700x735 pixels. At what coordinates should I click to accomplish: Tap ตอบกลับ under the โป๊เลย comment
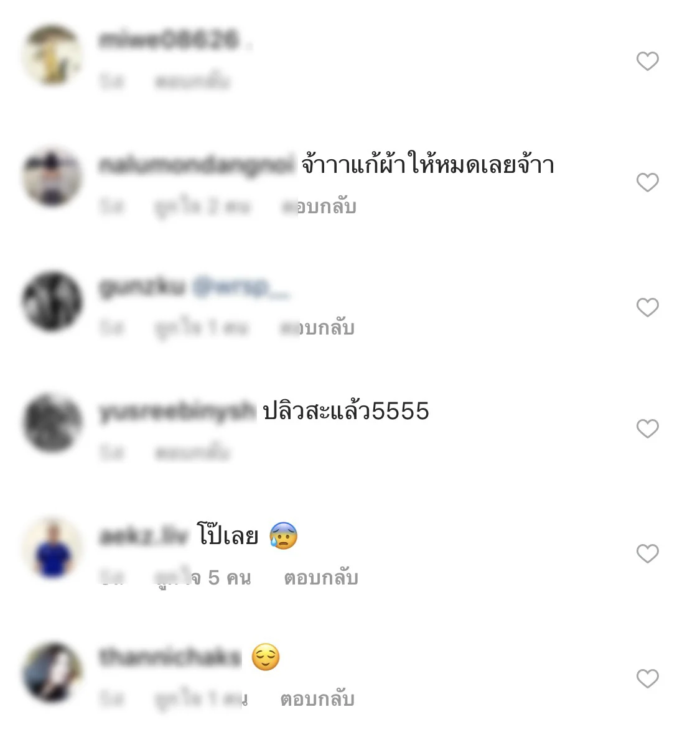[321, 578]
